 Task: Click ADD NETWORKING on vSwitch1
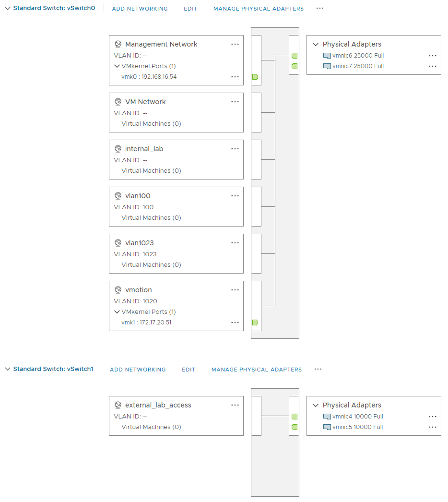click(x=138, y=370)
